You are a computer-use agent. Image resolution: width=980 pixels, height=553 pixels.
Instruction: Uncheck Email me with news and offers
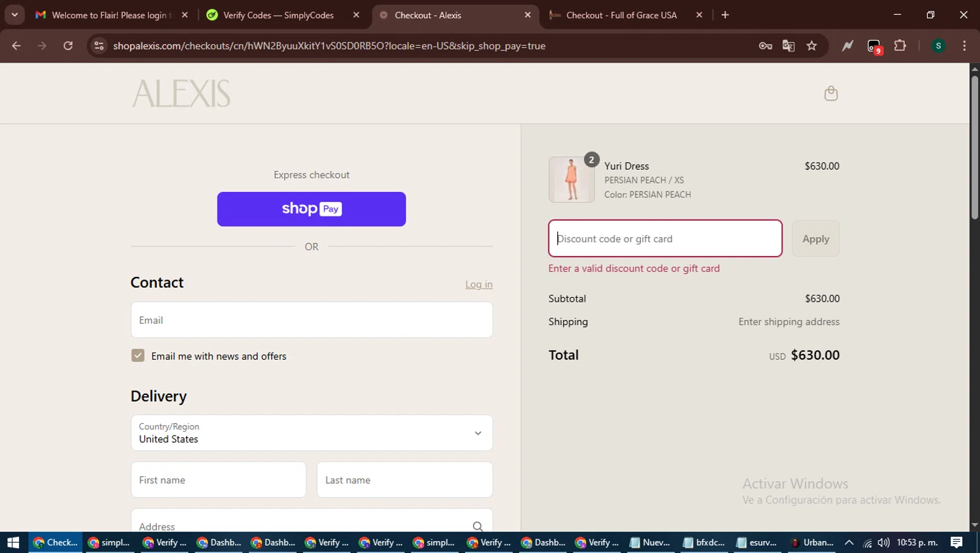138,355
